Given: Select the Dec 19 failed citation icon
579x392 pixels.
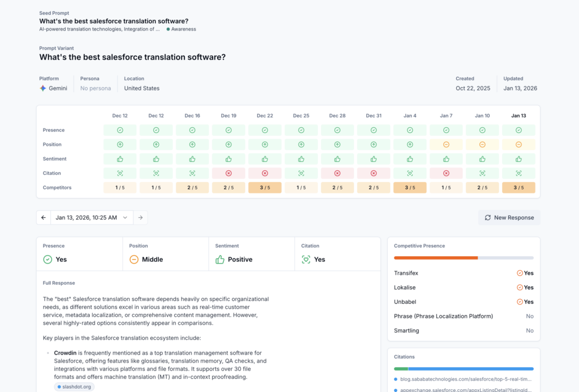Looking at the screenshot, I should [228, 173].
